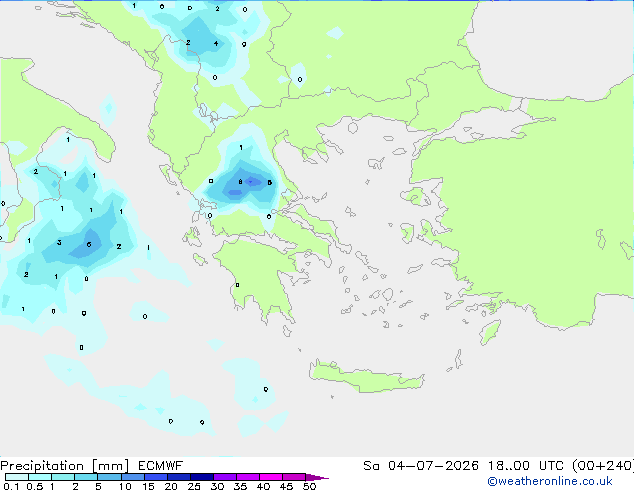Click the legend tick label '35'
This screenshot has height=490, width=634.
[240, 486]
